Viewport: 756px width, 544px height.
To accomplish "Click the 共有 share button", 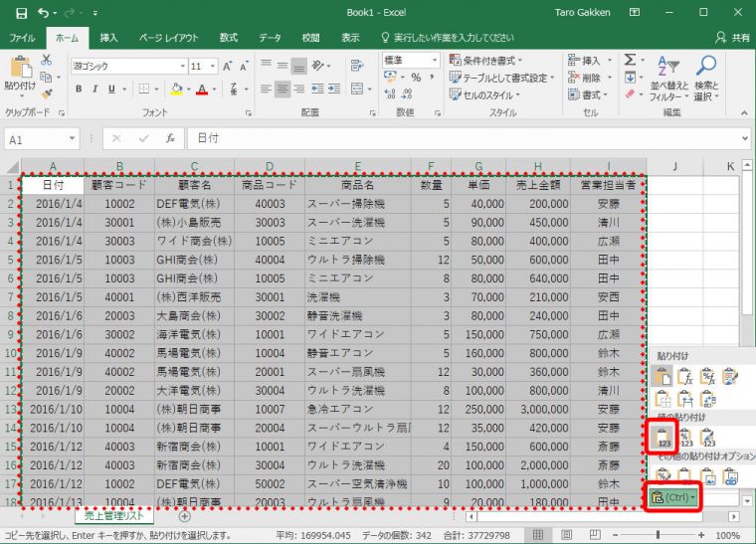I will [733, 38].
